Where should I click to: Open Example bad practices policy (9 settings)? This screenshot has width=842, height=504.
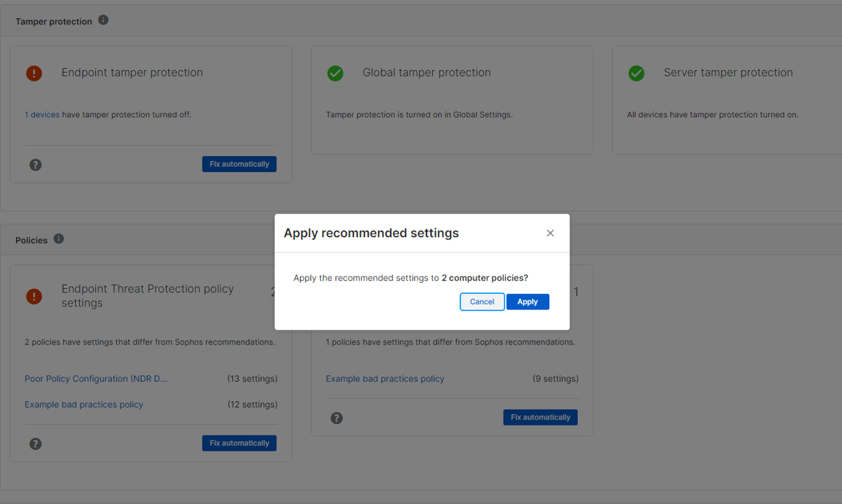(385, 379)
